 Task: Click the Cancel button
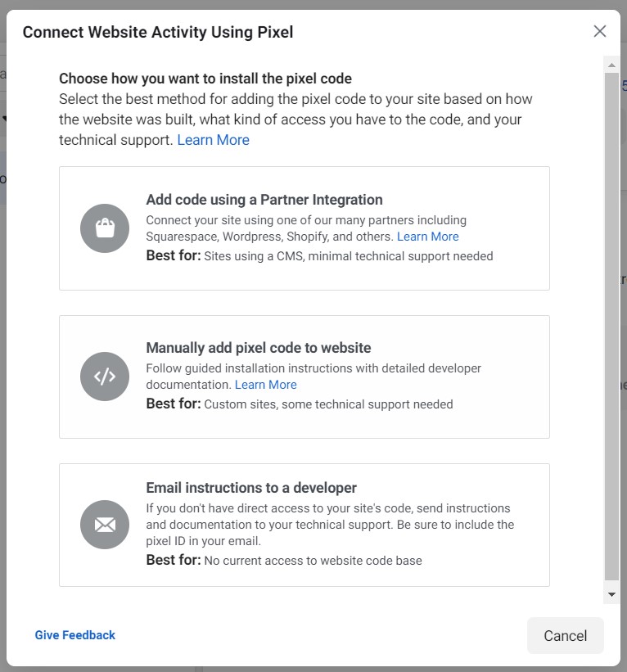[x=566, y=635]
